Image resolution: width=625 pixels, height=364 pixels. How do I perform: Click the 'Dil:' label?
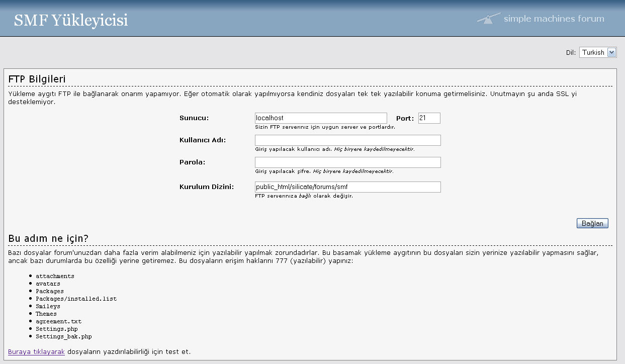(x=571, y=53)
